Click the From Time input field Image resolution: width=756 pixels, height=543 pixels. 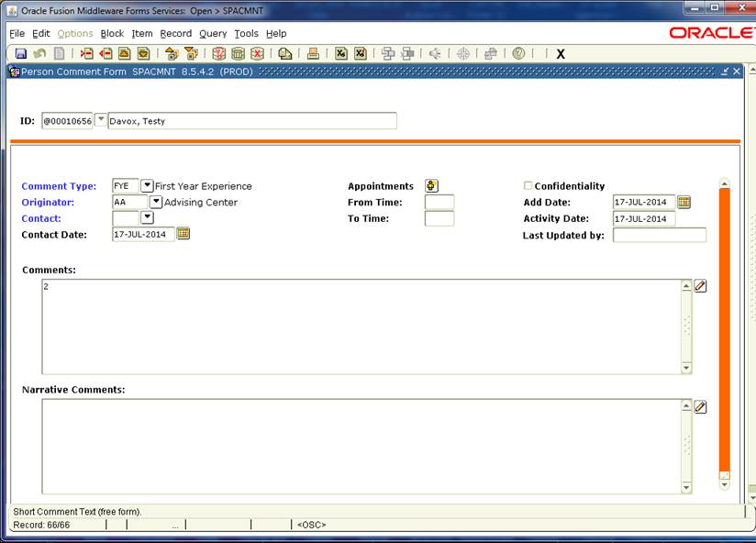pos(439,203)
